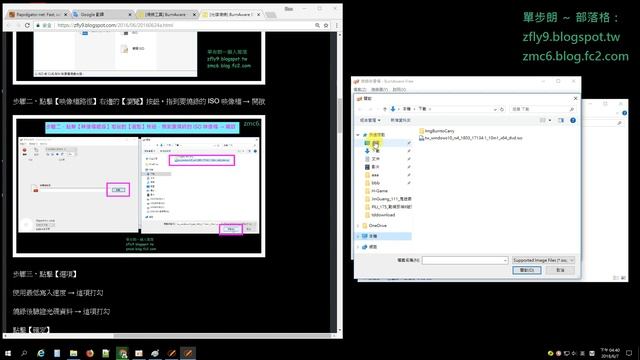Viewport: 640px width, 360px height.
Task: Open the third menu in BurnAware window
Action: 399,89
